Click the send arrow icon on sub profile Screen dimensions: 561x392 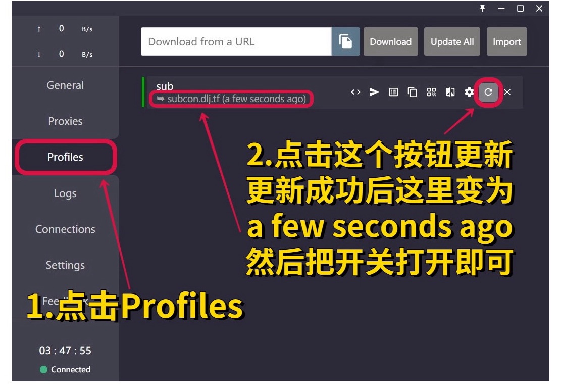pyautogui.click(x=374, y=92)
